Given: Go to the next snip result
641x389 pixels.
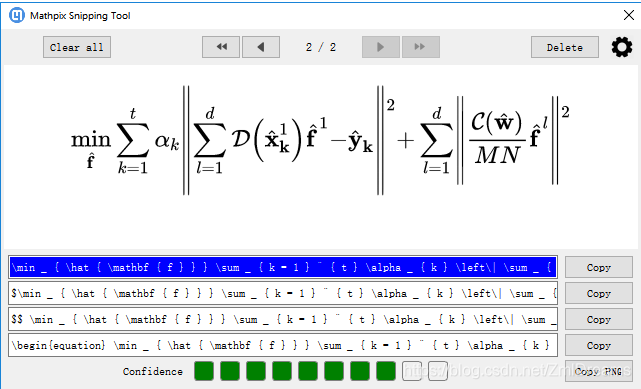Looking at the screenshot, I should tap(381, 47).
